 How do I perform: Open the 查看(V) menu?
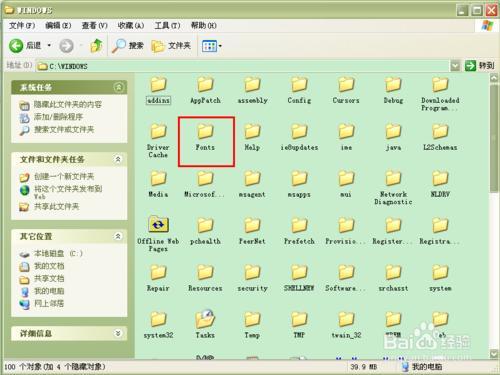(95, 26)
